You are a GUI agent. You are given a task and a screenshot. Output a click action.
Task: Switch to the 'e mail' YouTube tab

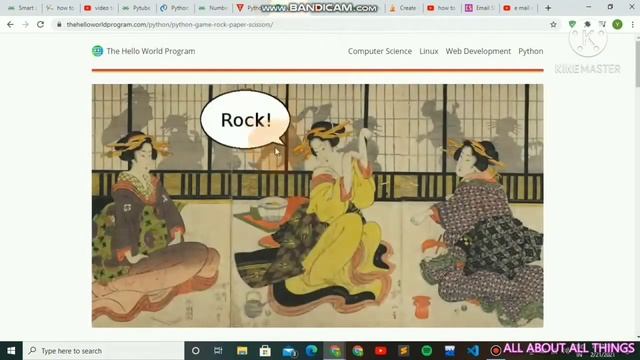pos(518,8)
